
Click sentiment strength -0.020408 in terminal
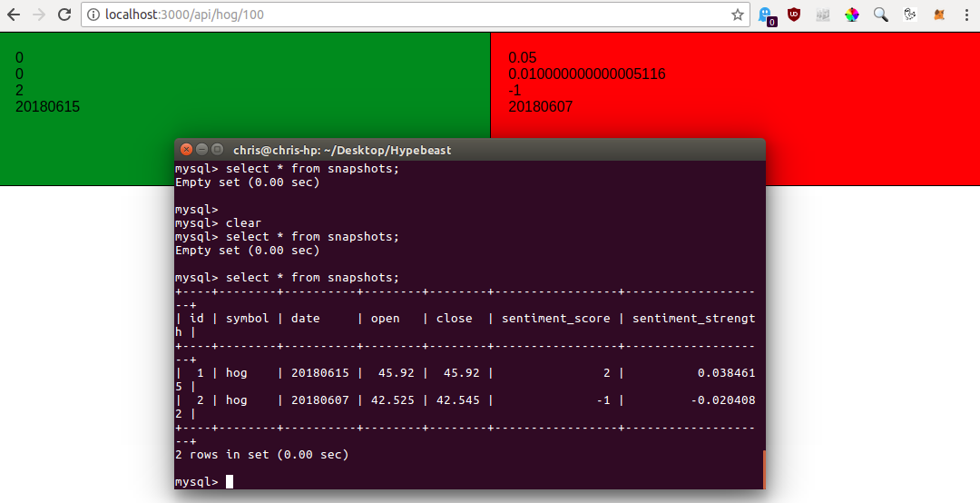click(x=723, y=399)
